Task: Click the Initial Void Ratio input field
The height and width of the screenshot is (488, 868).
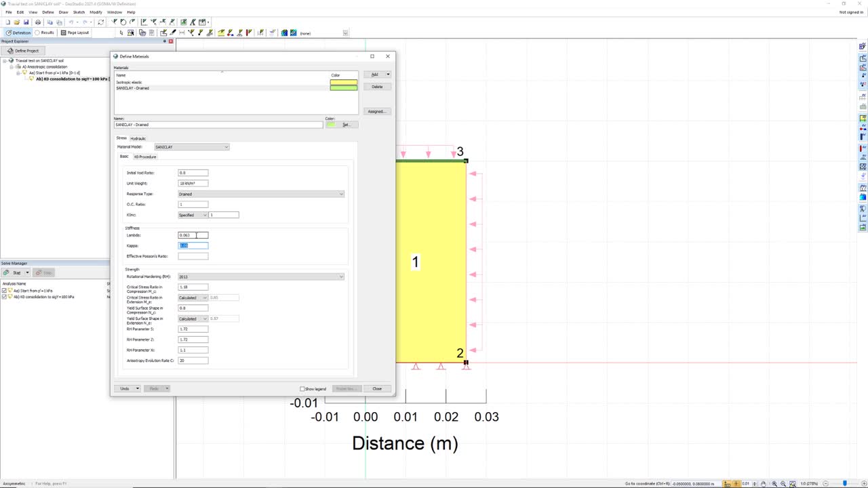Action: click(x=193, y=173)
